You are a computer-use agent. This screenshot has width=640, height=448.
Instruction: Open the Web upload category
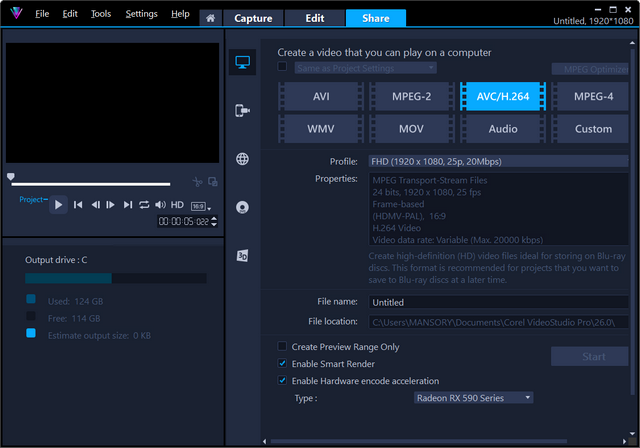pos(242,159)
